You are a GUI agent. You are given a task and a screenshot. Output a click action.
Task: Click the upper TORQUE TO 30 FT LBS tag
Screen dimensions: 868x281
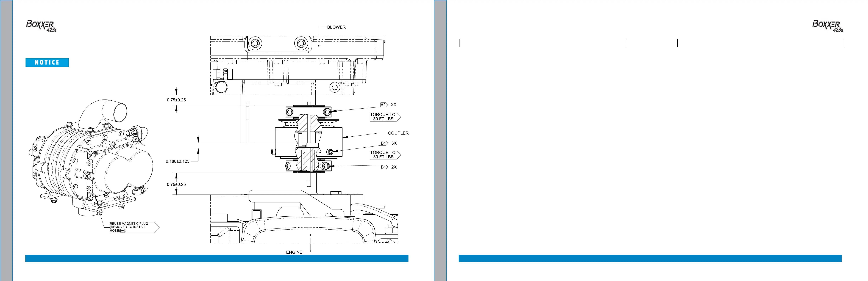[x=384, y=117]
